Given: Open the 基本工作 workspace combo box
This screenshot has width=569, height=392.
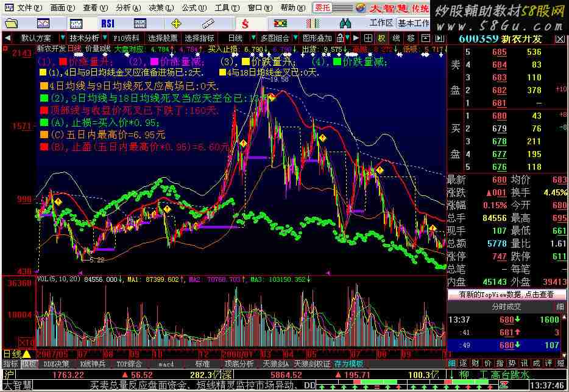Looking at the screenshot, I should (413, 24).
